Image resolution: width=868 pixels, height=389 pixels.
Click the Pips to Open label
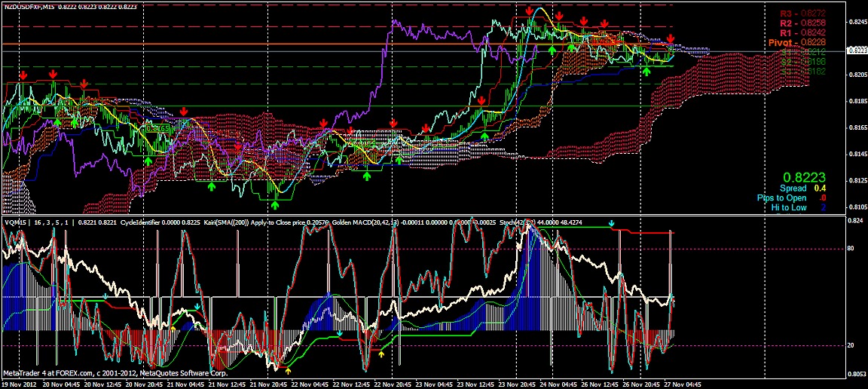(x=781, y=198)
